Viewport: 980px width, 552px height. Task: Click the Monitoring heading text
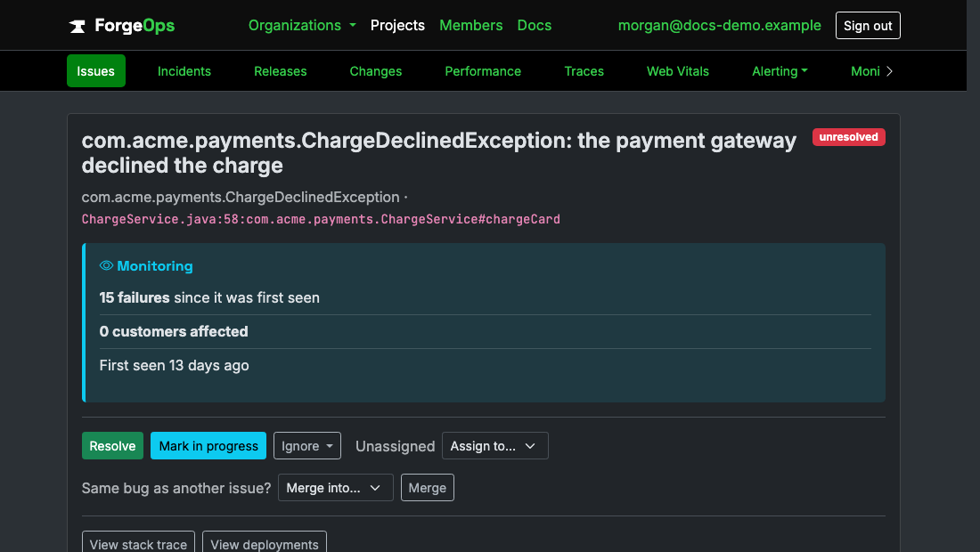(x=155, y=266)
